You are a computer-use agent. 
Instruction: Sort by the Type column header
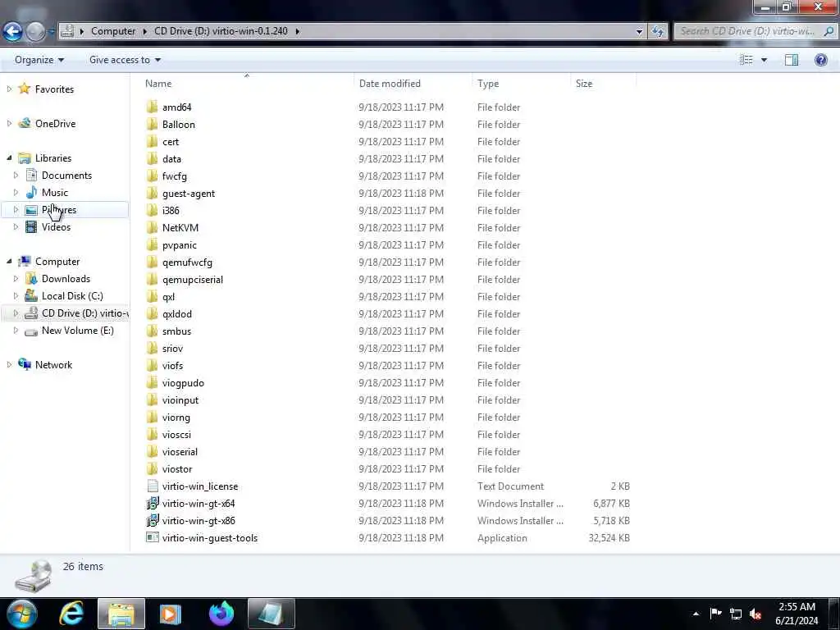click(487, 84)
